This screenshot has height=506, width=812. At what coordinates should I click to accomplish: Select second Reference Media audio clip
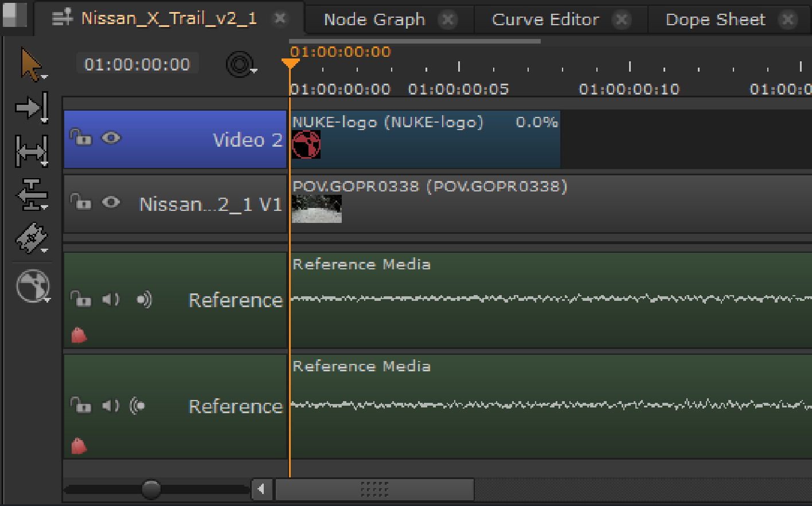tap(551, 406)
